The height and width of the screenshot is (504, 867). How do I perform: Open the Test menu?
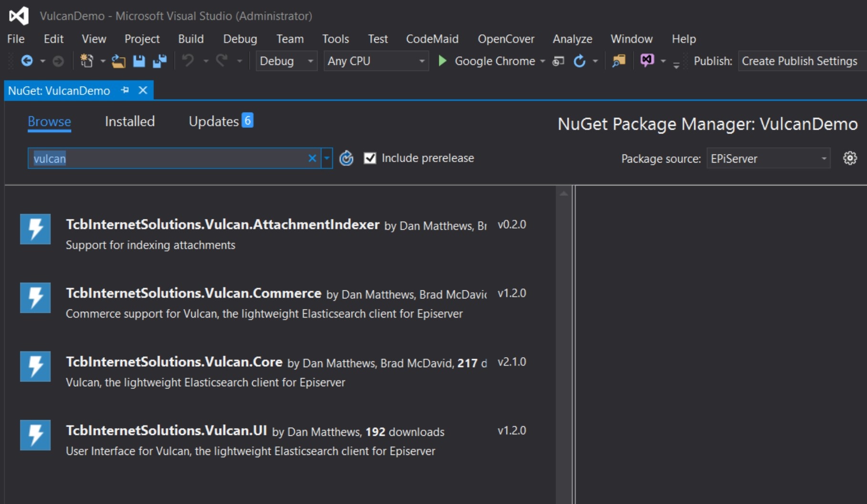pyautogui.click(x=378, y=39)
